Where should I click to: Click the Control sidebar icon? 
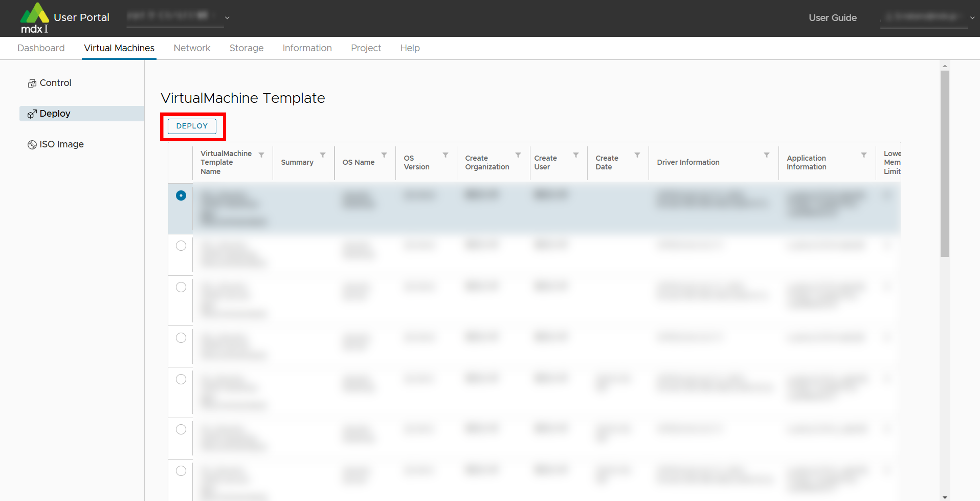click(32, 83)
